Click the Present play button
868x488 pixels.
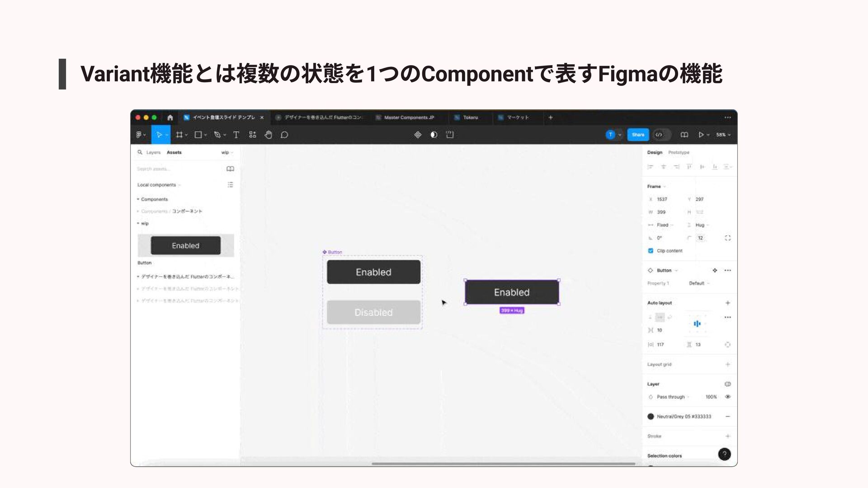(x=701, y=135)
